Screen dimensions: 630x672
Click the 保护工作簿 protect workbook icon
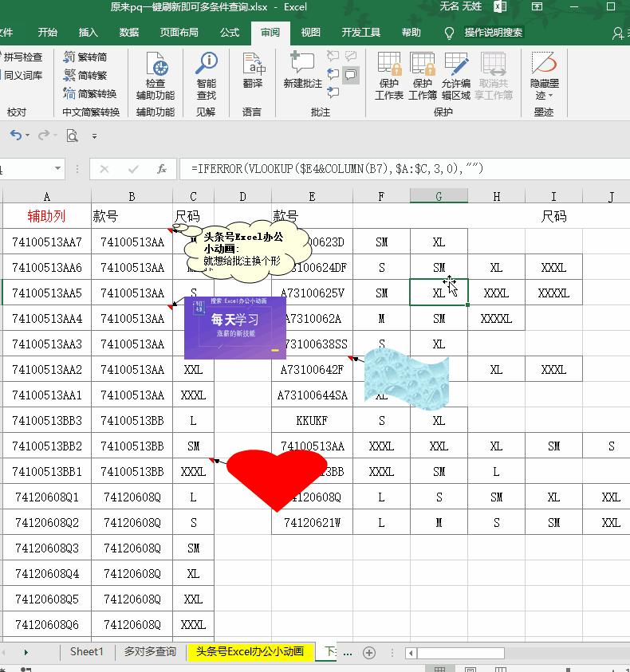click(x=423, y=77)
